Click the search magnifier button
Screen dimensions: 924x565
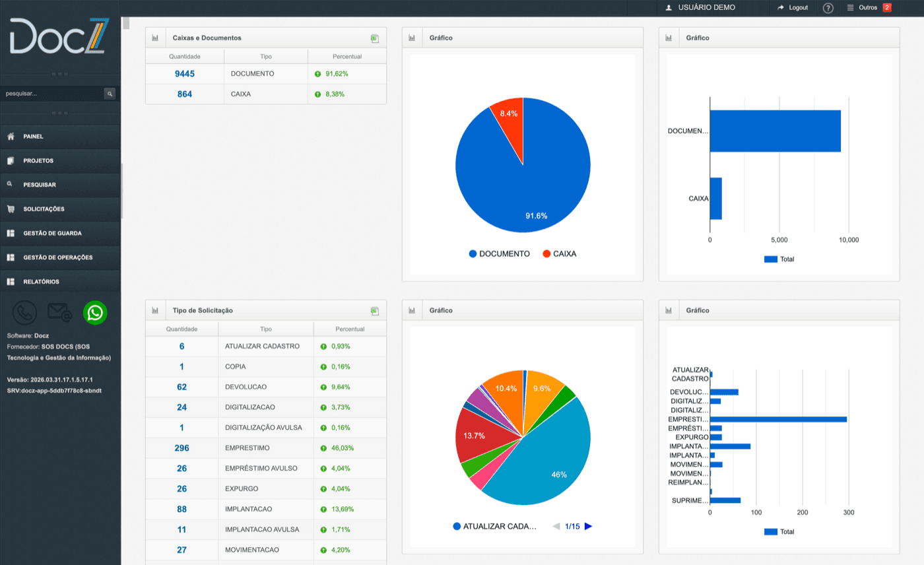point(110,94)
